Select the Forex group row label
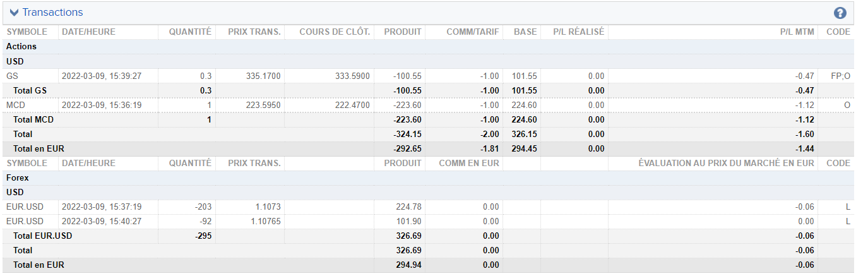Image resolution: width=868 pixels, height=276 pixels. pos(18,178)
